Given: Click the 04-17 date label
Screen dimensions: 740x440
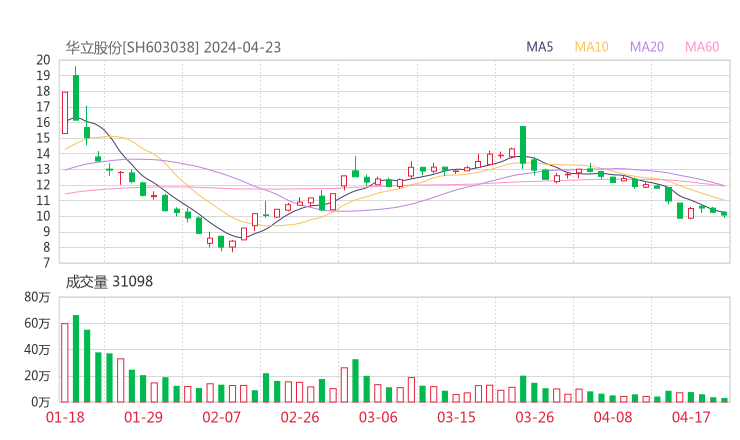Looking at the screenshot, I should 691,417.
